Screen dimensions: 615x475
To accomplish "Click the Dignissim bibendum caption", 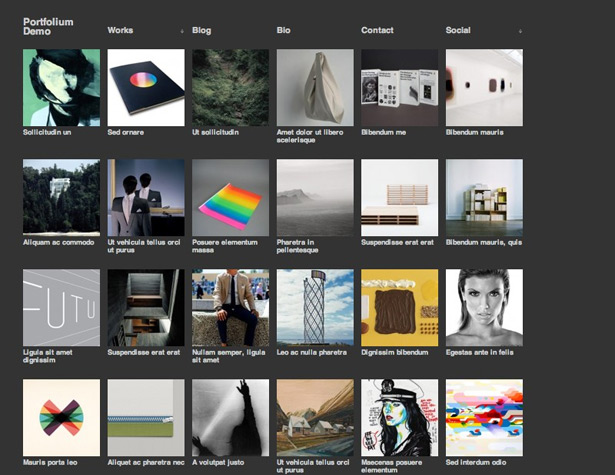I will click(x=395, y=352).
